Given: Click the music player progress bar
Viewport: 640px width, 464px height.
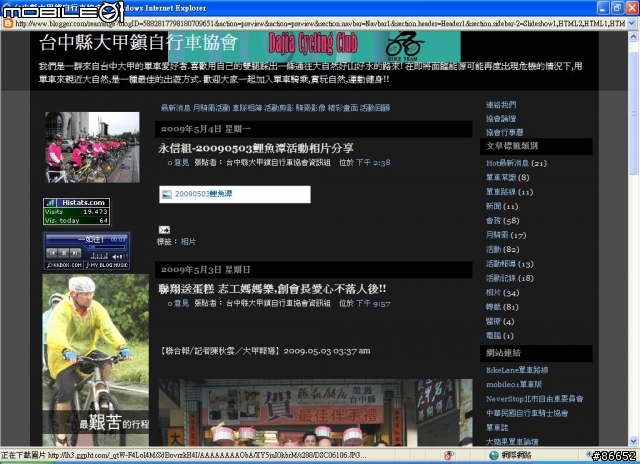Looking at the screenshot, I should [107, 247].
